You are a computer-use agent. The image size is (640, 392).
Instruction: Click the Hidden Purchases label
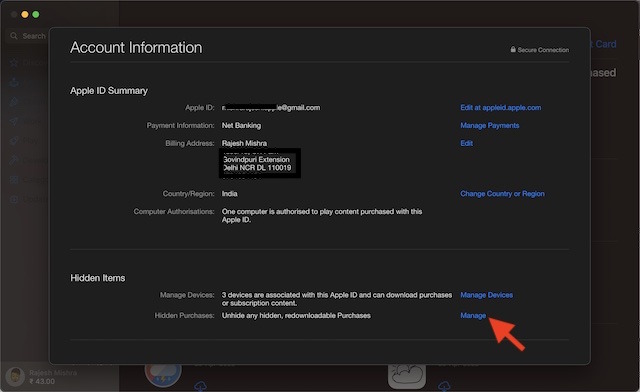[x=184, y=316]
